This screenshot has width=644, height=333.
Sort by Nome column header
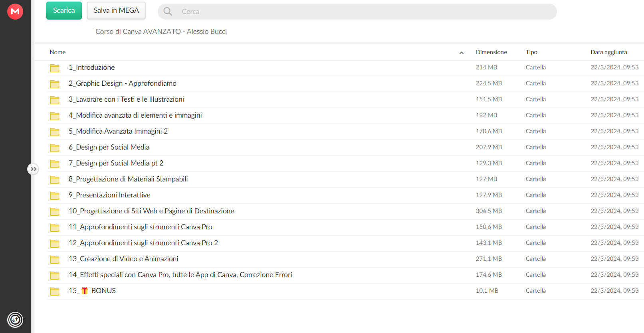pos(57,52)
